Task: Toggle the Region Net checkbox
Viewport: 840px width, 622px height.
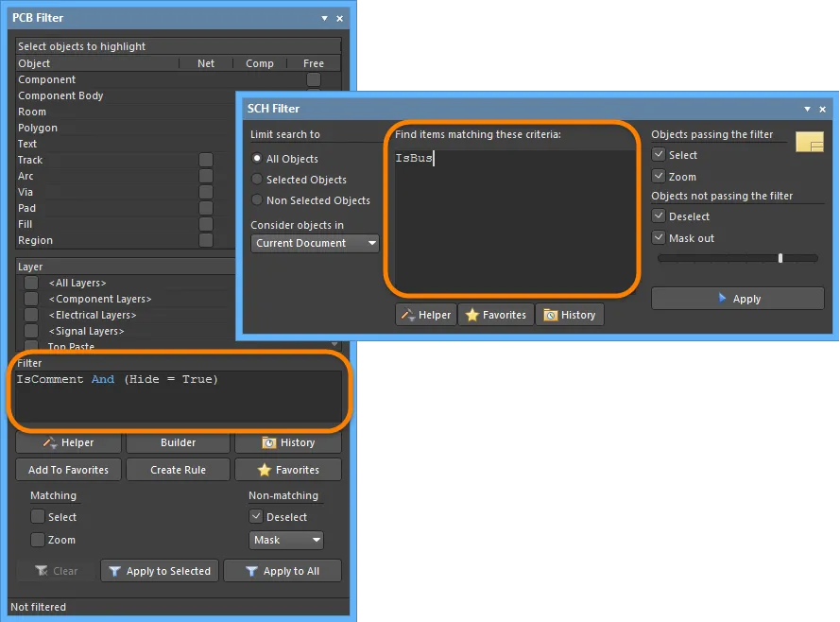Action: pyautogui.click(x=206, y=240)
